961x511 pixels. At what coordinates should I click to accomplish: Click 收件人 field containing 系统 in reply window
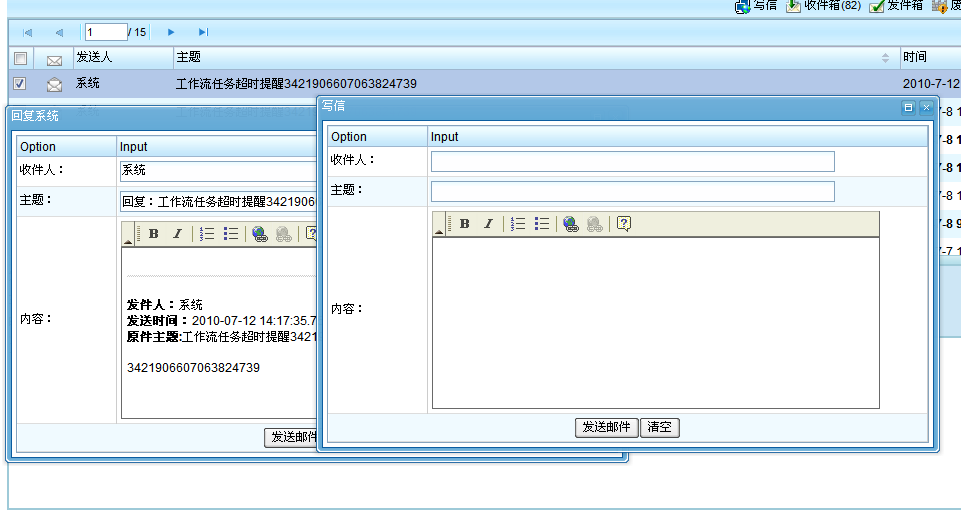218,171
